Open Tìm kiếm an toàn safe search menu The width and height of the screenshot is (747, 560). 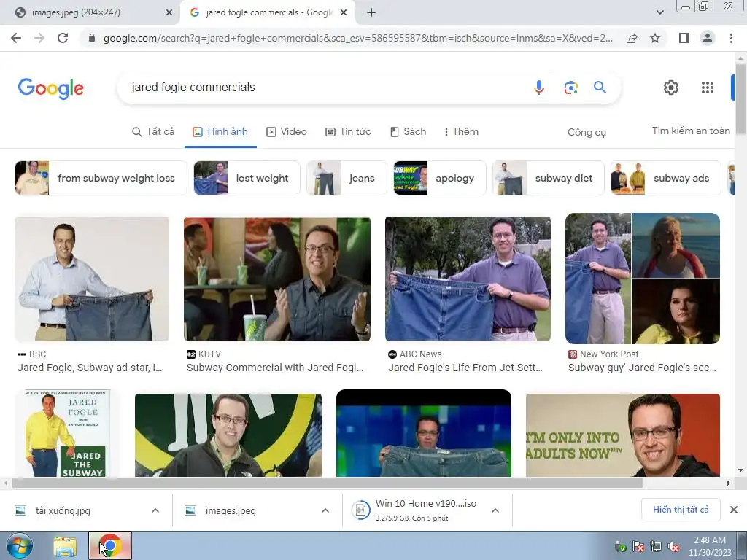click(x=691, y=131)
